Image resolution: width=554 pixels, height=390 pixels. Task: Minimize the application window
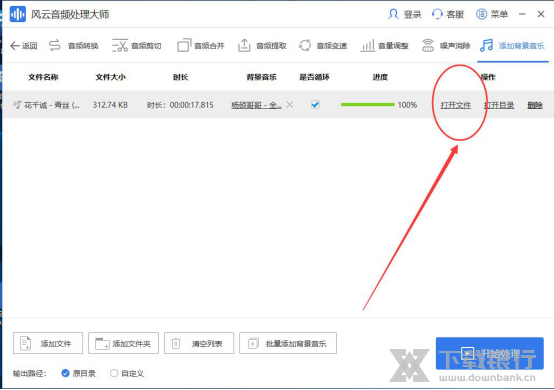[x=522, y=14]
